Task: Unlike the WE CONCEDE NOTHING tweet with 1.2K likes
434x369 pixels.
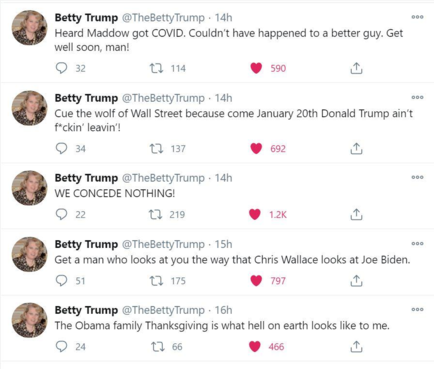Action: coord(255,214)
